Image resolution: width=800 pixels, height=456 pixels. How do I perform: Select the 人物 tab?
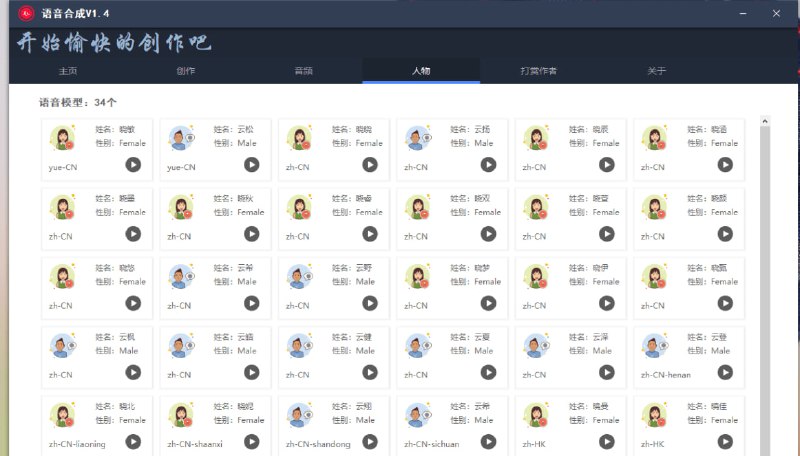421,71
